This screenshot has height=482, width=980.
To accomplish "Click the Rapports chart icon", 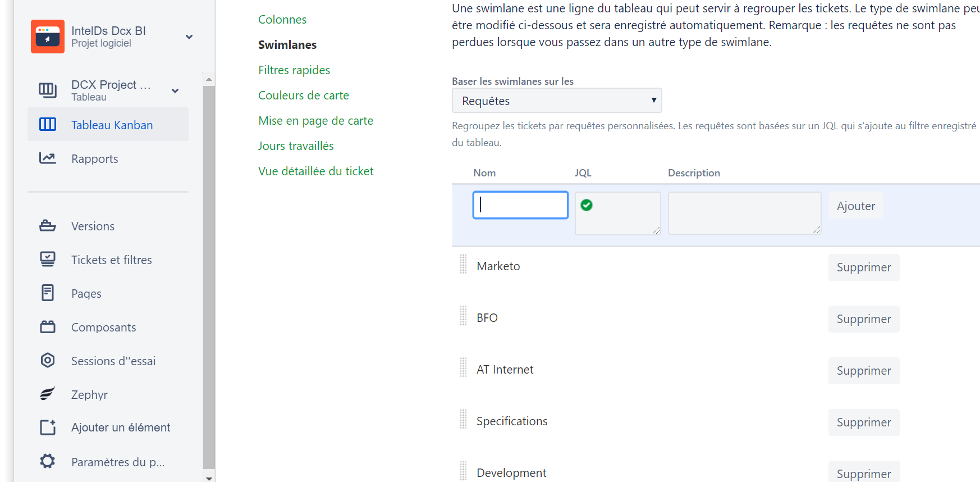I will [48, 158].
